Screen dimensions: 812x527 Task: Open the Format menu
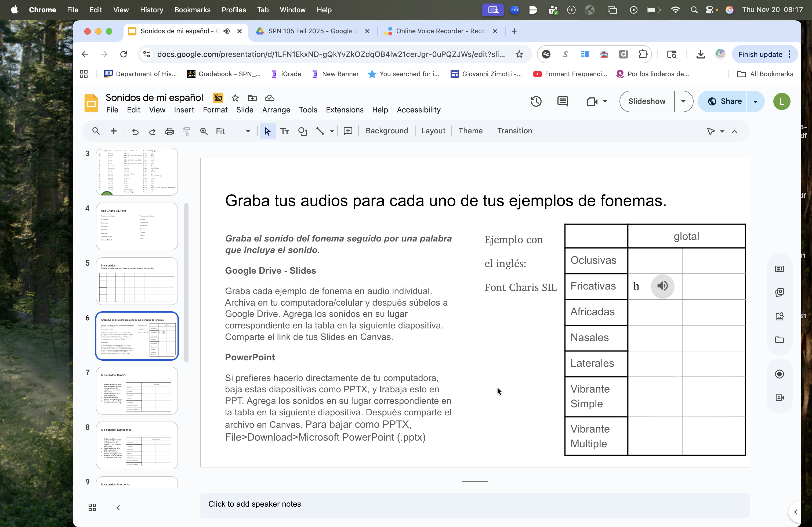pyautogui.click(x=215, y=110)
